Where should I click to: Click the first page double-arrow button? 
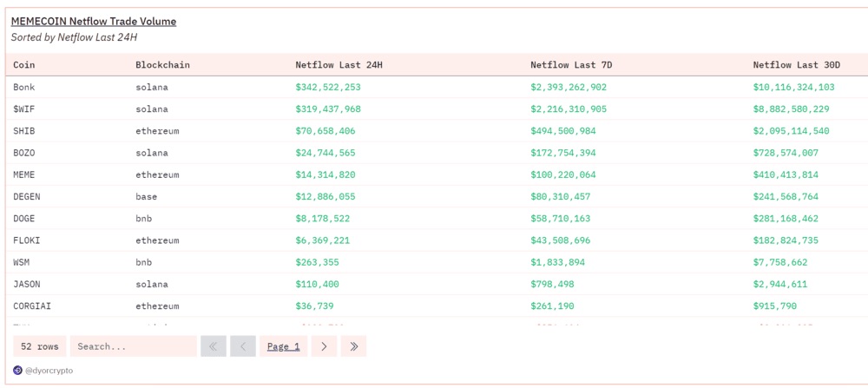point(213,346)
